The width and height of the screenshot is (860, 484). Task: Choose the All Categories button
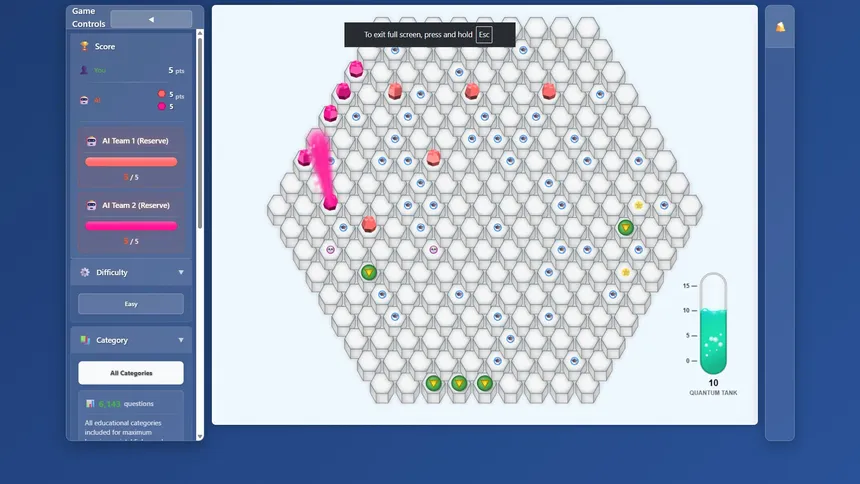pyautogui.click(x=131, y=373)
